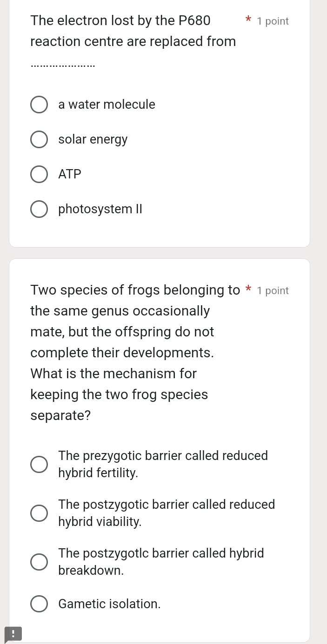This screenshot has height=644, width=327.
Task: Click the red required asterisk on P680 question
Action: (248, 20)
